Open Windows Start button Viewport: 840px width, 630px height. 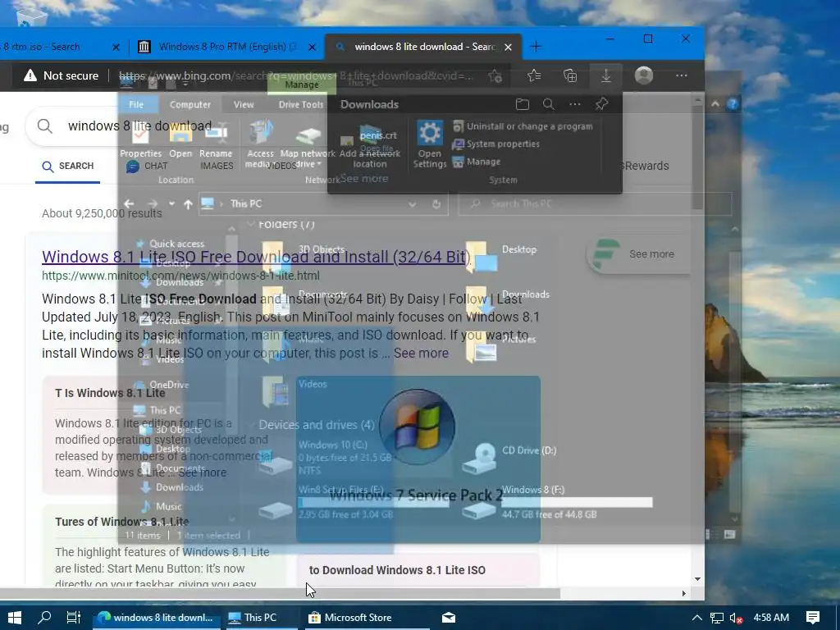(x=15, y=618)
